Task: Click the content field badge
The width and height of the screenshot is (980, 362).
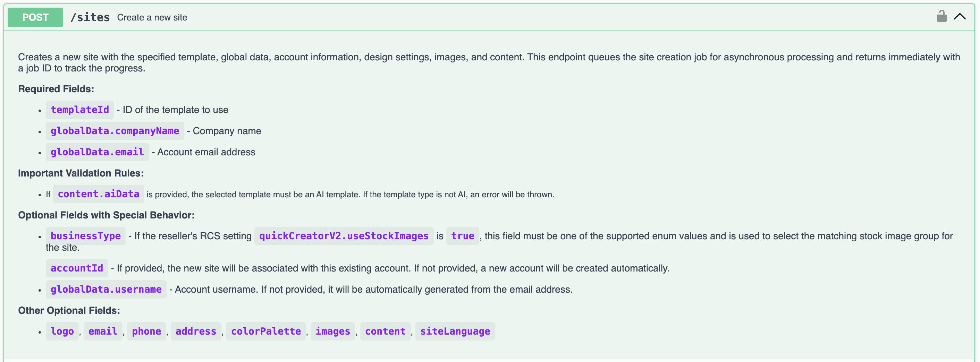Action: (385, 331)
